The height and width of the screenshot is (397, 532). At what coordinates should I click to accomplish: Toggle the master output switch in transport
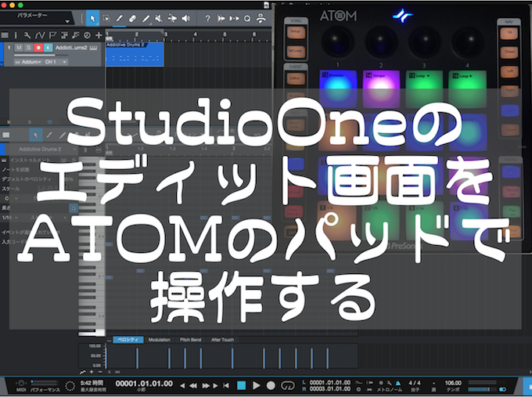502,389
